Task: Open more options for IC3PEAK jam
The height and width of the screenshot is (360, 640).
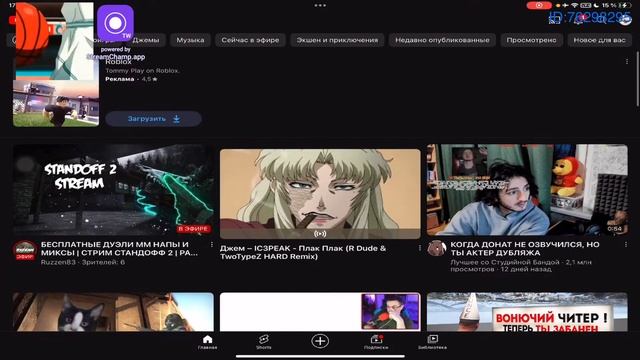Action: click(419, 248)
